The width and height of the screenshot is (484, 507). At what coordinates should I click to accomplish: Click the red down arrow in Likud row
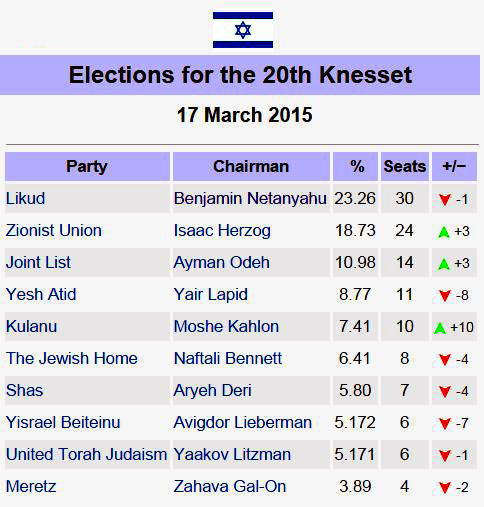coord(445,200)
